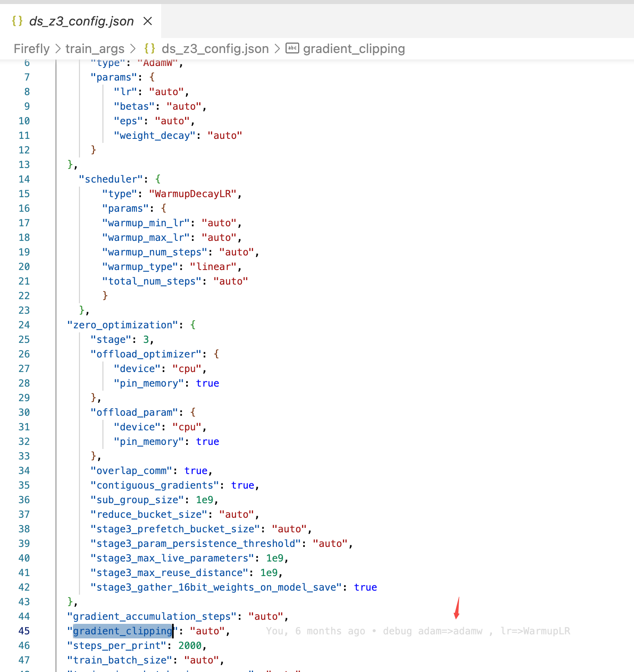
Task: Click the "eps" key on line 10
Action: pyautogui.click(x=128, y=121)
